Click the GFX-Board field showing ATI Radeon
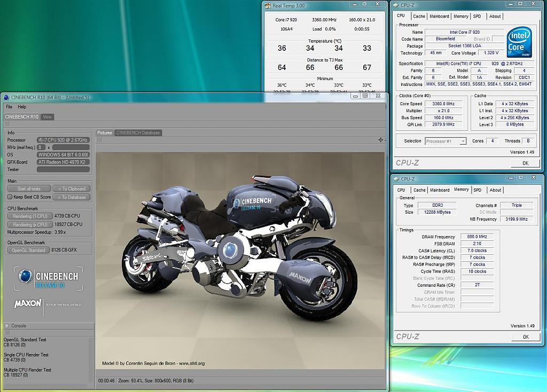 click(x=63, y=162)
